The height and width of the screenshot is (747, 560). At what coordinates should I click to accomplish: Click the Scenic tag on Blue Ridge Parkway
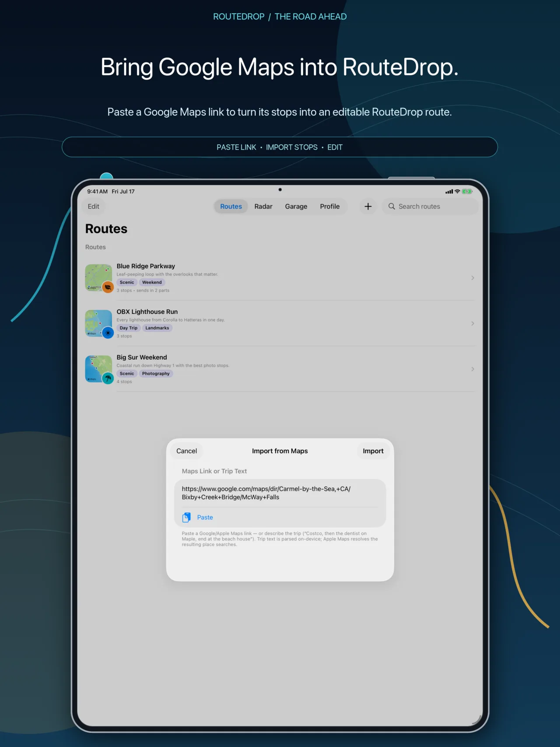click(x=127, y=282)
